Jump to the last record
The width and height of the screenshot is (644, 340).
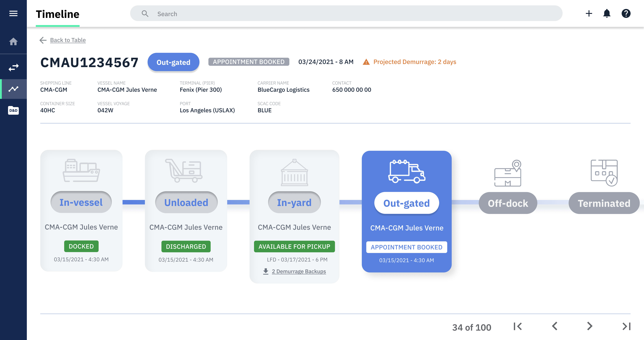pyautogui.click(x=626, y=326)
